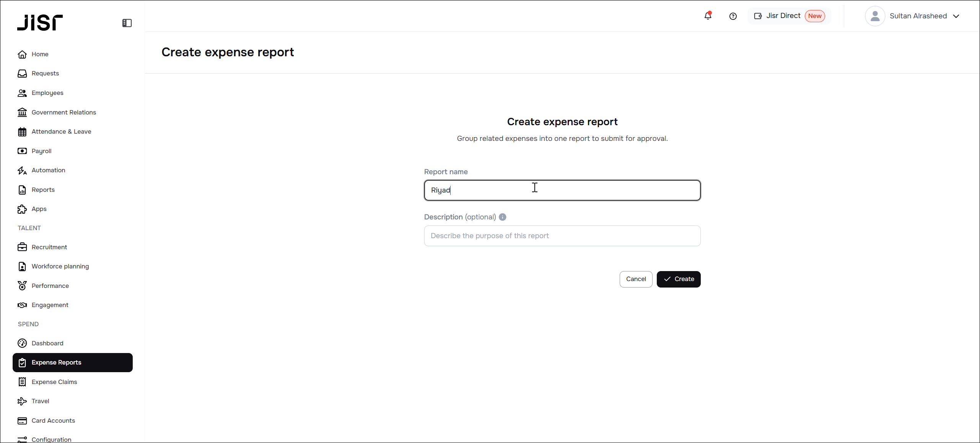Viewport: 980px width, 443px height.
Task: Focus the Report name input field
Action: pyautogui.click(x=562, y=190)
